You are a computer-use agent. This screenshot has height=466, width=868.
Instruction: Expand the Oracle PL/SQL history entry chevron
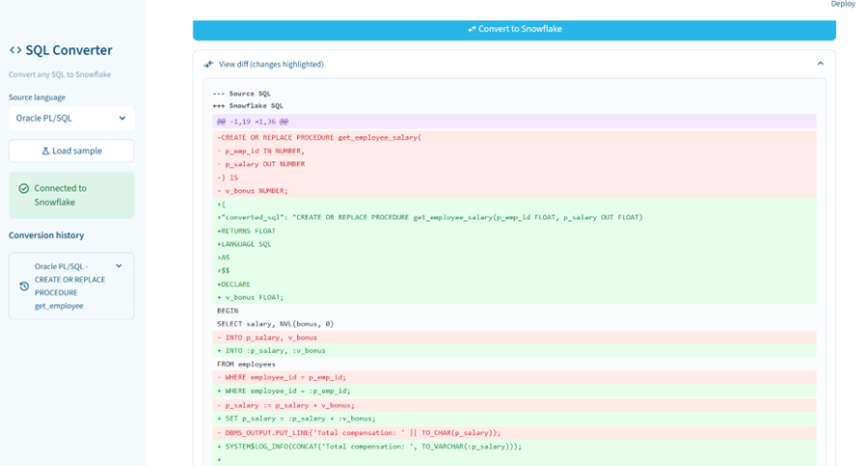click(x=120, y=266)
